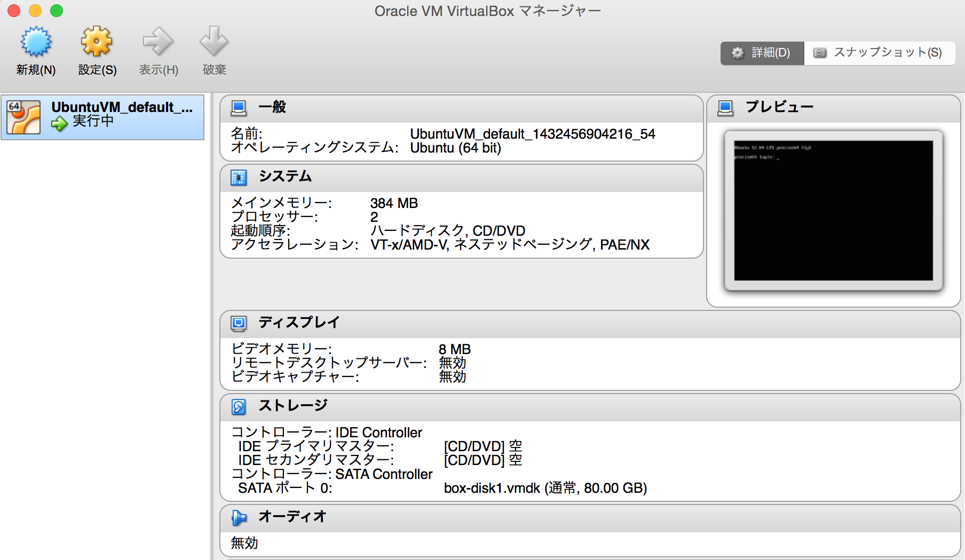Viewport: 965px width, 560px height.
Task: Select the UbuntuVM_default VM icon in the list
Action: click(23, 117)
